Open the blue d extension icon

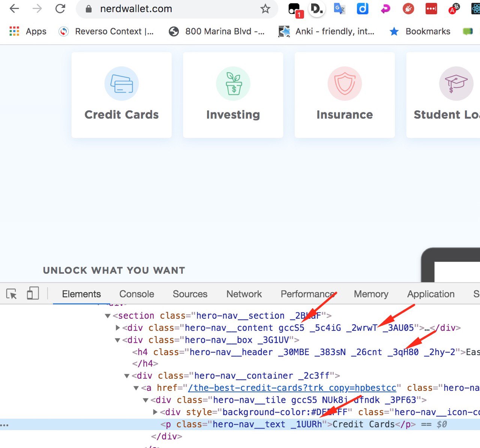[363, 9]
